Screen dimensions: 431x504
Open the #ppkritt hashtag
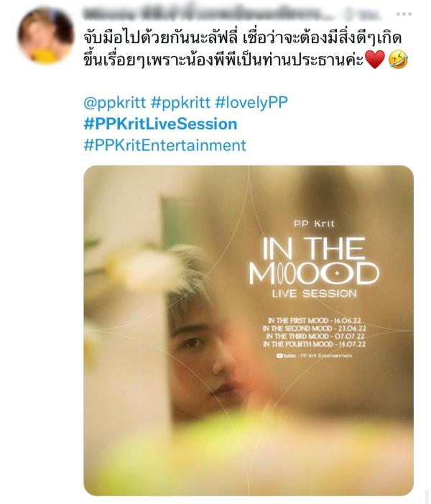coord(180,103)
